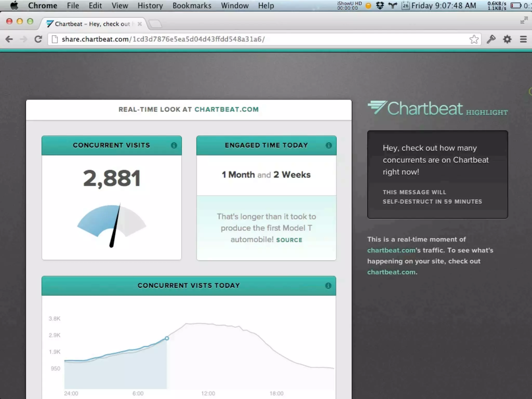Click info icon on Concurrent Visits Today chart

[328, 286]
